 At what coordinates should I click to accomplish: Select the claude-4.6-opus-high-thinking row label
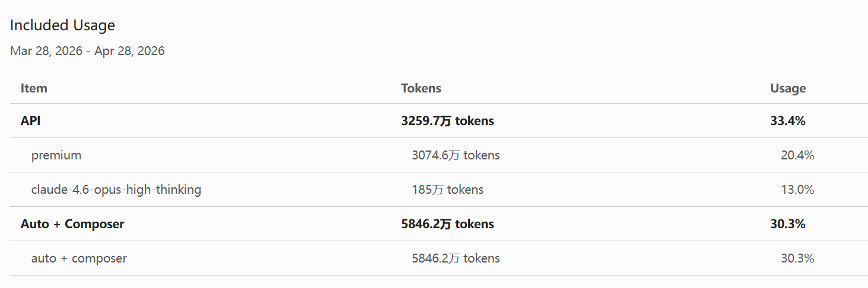point(116,190)
